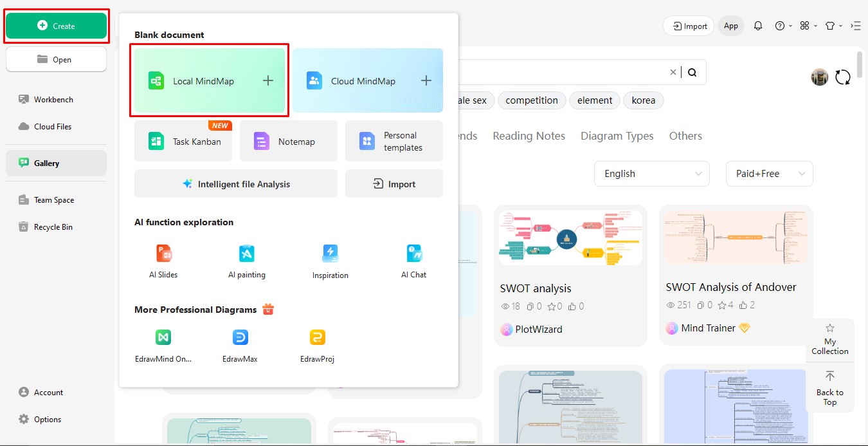
Task: Click the Mind Trainer author name
Action: tap(708, 328)
